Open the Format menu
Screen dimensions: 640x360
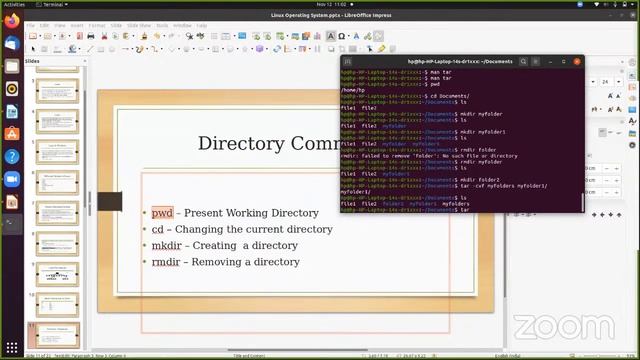point(97,25)
